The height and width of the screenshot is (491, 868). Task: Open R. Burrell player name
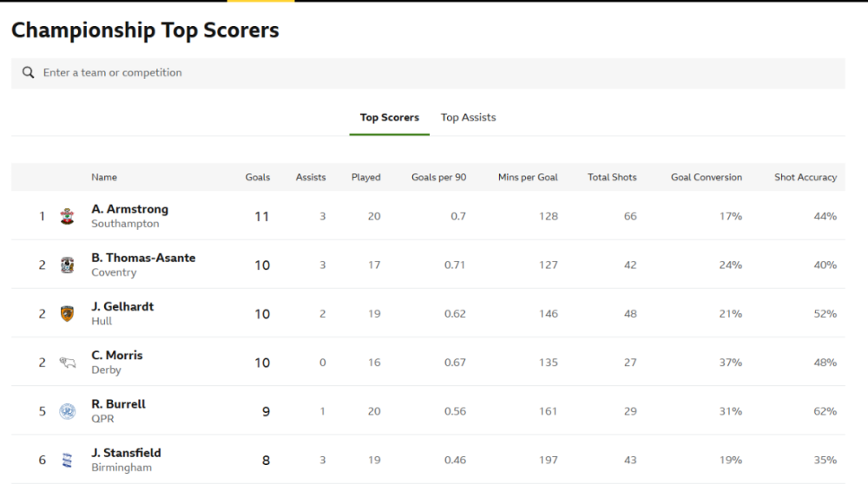point(119,404)
